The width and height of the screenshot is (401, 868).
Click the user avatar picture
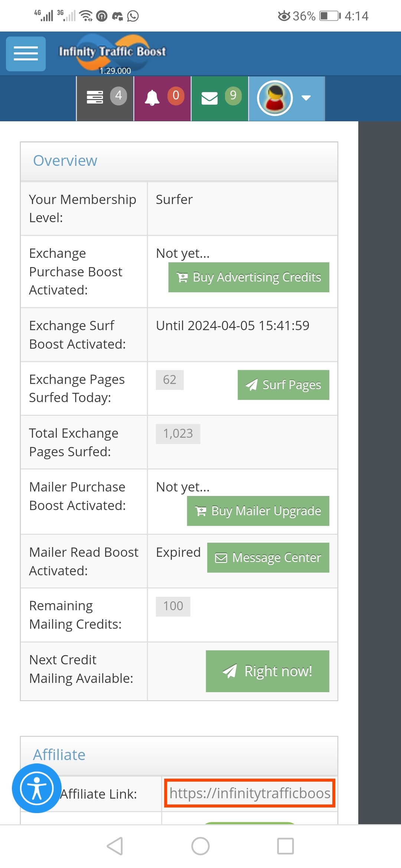pos(275,98)
